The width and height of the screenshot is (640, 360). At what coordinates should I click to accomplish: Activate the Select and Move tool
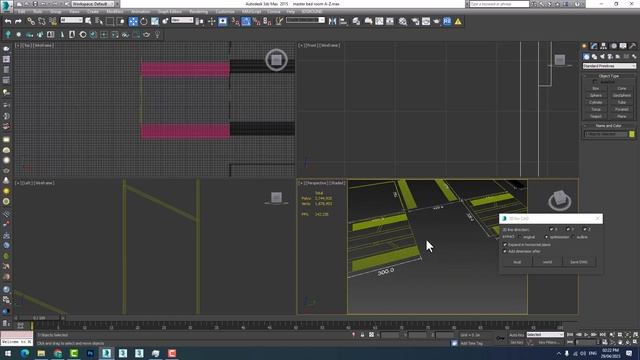point(133,21)
